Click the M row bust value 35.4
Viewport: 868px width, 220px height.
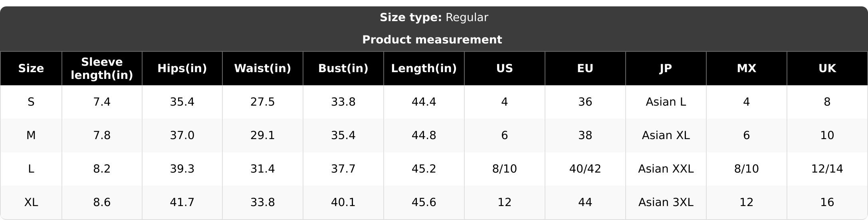(343, 136)
